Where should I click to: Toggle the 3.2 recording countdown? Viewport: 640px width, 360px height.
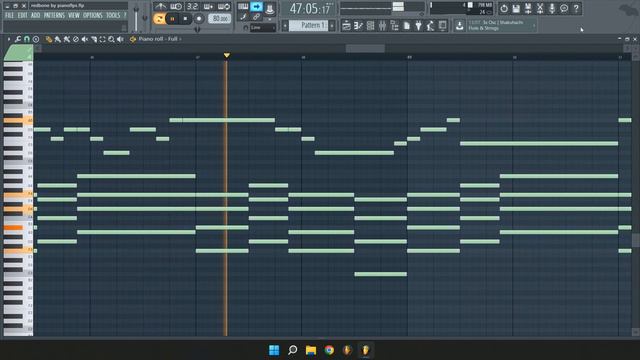[x=192, y=7]
